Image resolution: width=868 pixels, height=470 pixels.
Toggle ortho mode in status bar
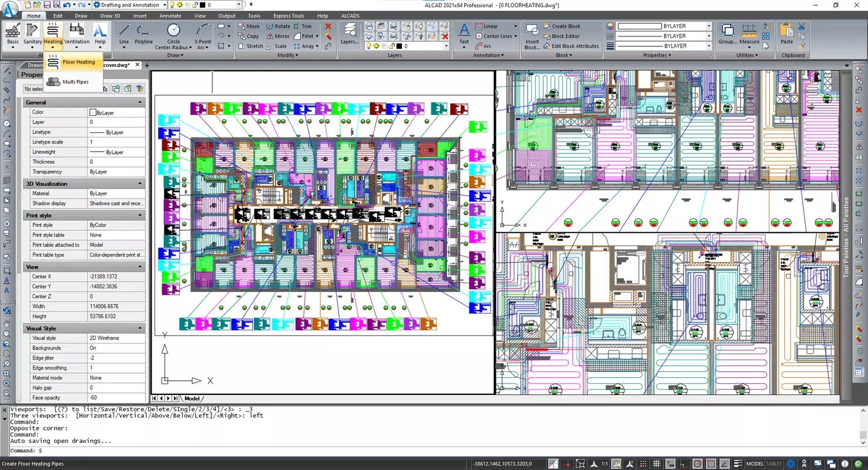(684, 464)
